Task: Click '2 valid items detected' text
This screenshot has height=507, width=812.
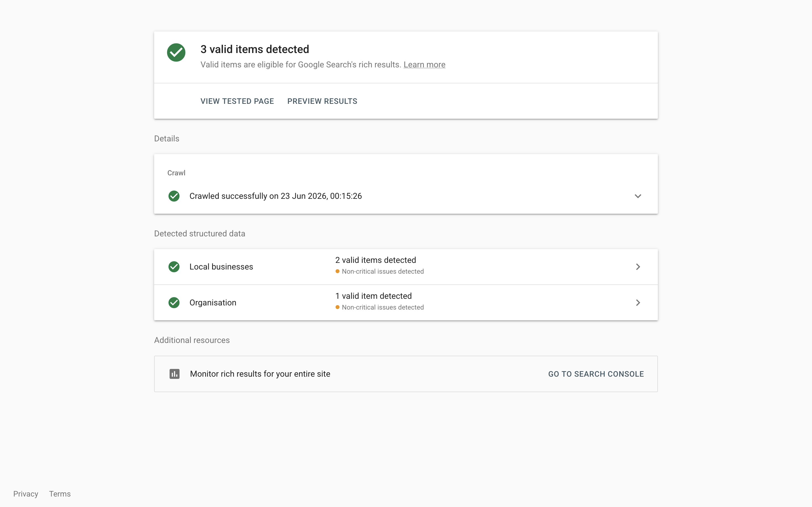Action: coord(376,260)
